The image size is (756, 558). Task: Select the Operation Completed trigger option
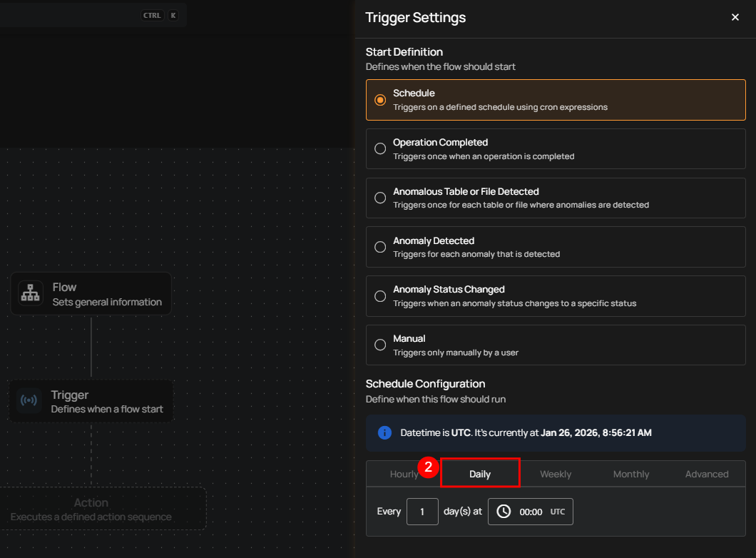[380, 148]
